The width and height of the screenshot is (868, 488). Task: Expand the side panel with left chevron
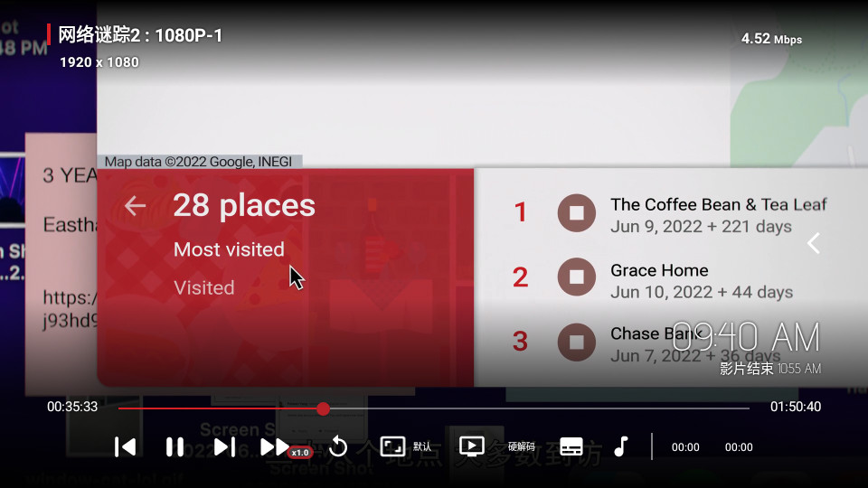[x=814, y=243]
